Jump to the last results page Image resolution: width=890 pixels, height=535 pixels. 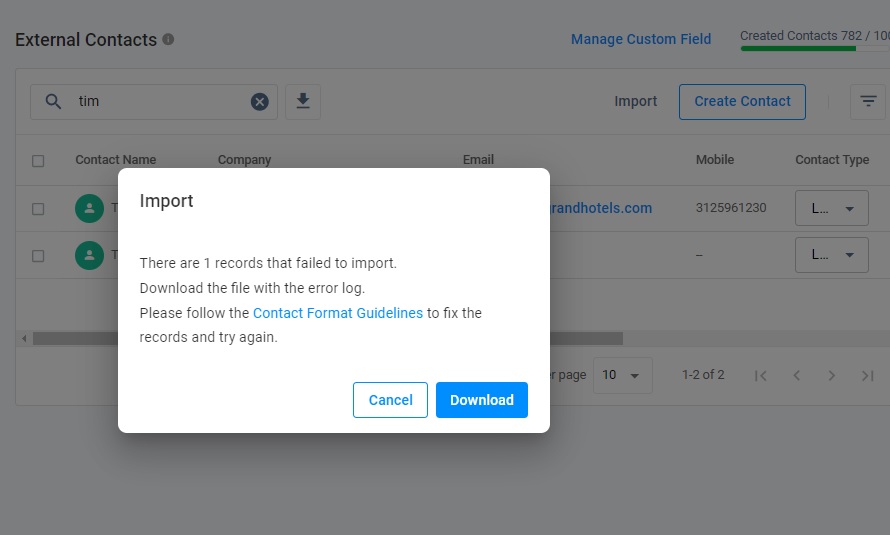pos(867,376)
